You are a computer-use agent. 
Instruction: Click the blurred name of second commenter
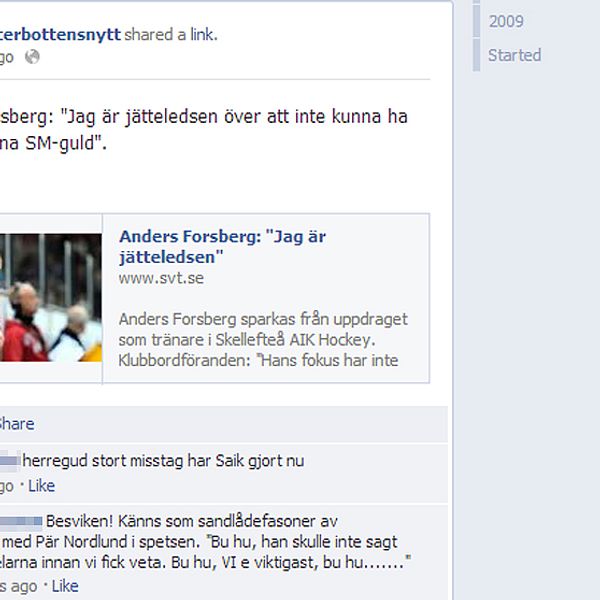[21, 522]
